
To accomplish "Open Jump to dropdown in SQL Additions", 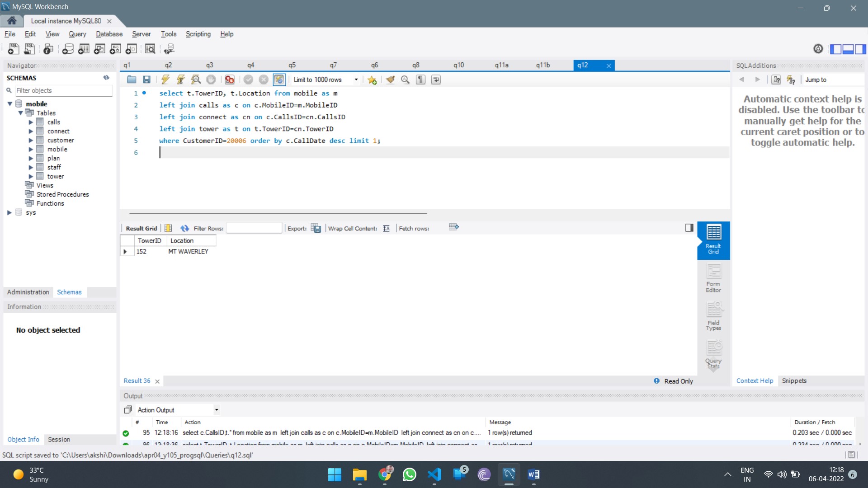I will [833, 80].
